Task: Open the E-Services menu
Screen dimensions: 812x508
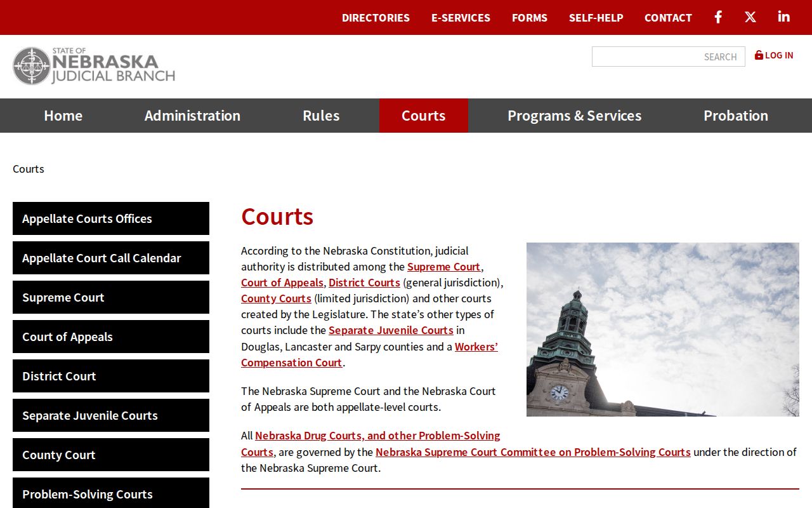Action: pos(461,18)
